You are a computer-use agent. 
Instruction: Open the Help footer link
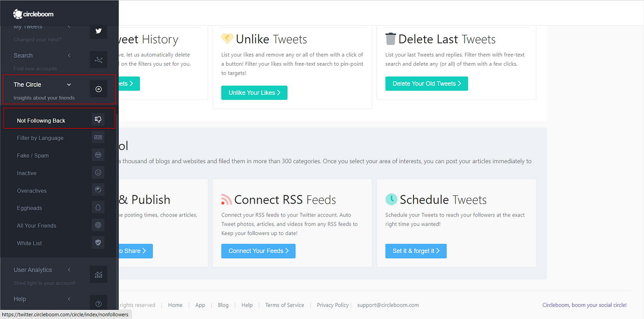[x=247, y=305]
